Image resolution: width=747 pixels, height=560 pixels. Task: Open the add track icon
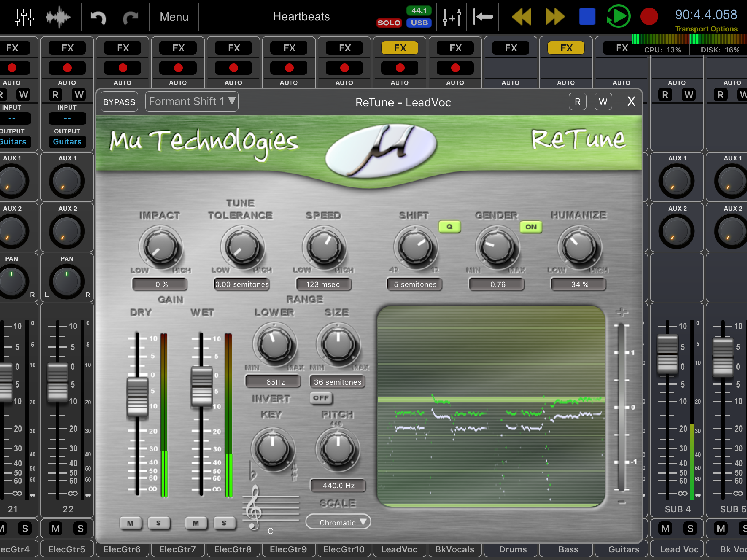click(x=452, y=17)
